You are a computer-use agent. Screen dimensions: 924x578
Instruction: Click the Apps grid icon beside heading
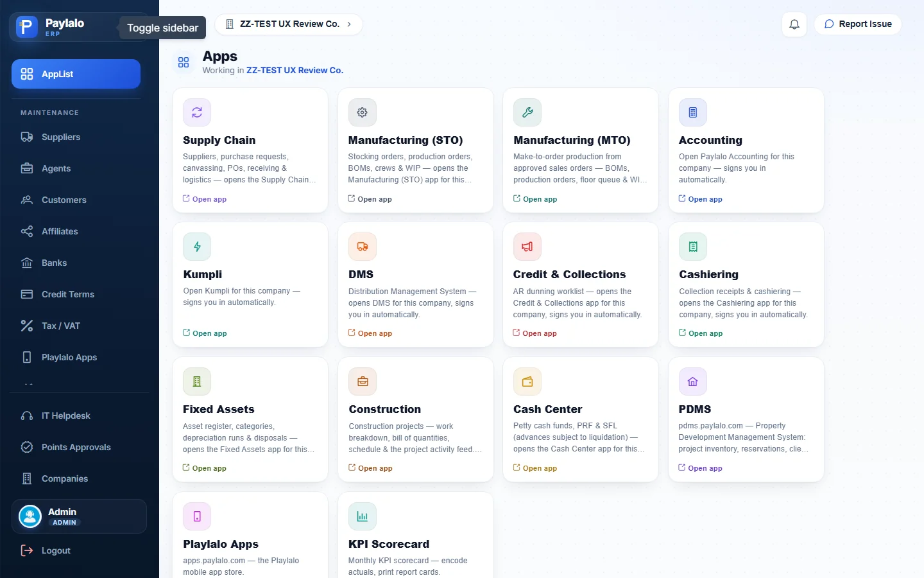coord(184,62)
